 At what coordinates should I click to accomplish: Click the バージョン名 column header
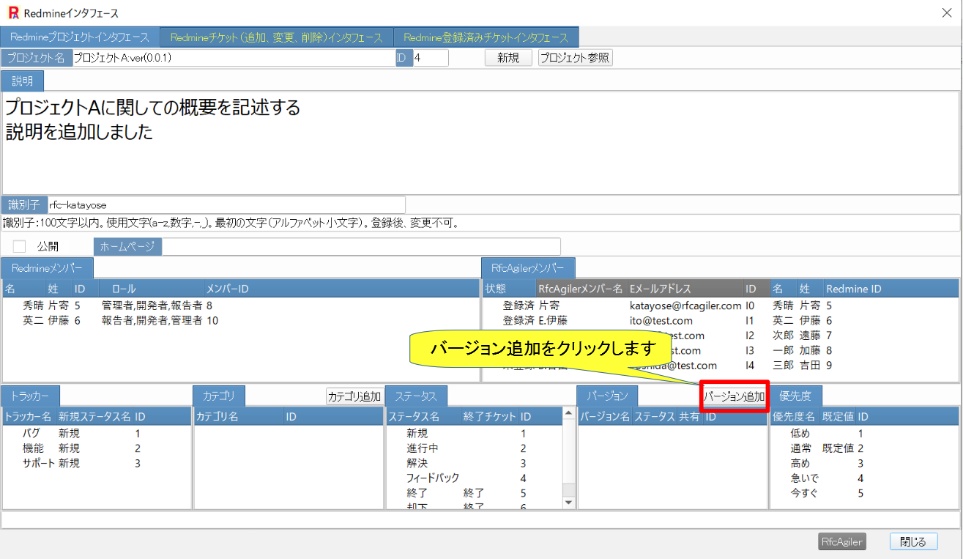click(x=605, y=416)
